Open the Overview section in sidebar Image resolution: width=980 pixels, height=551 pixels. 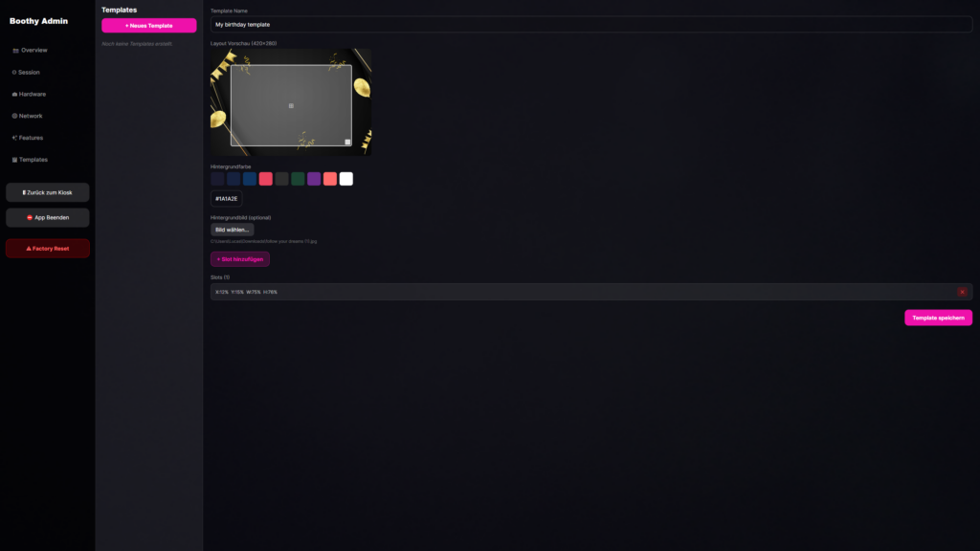(x=33, y=50)
